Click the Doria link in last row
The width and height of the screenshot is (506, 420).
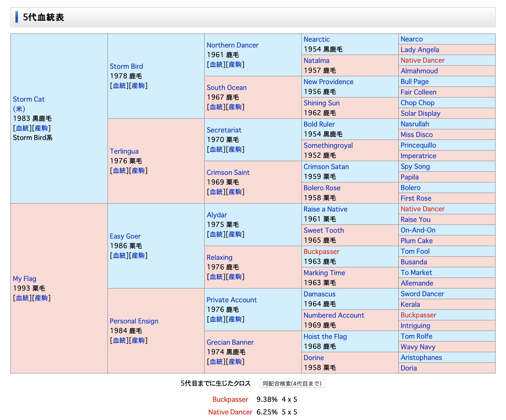(x=408, y=368)
